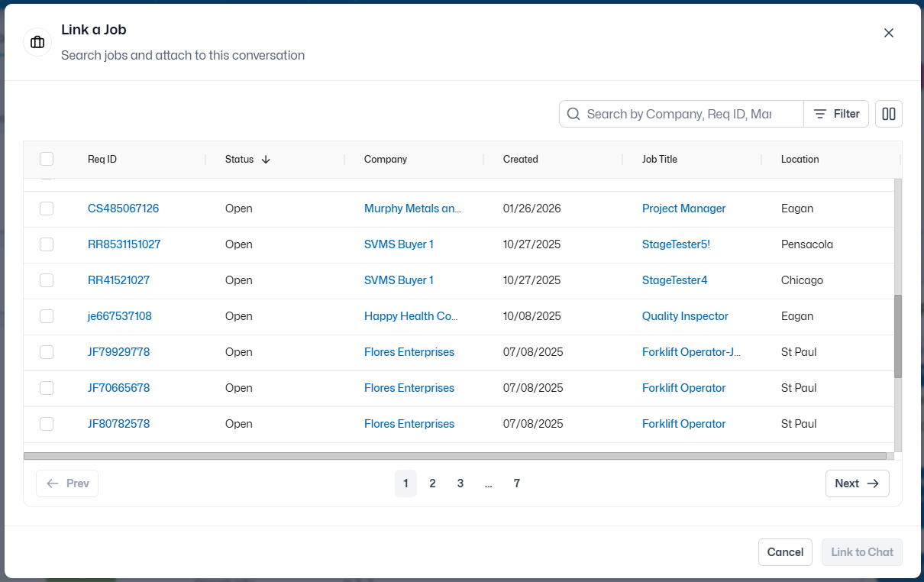Click the vertical table scrollbar thumb
The image size is (924, 582).
898,336
